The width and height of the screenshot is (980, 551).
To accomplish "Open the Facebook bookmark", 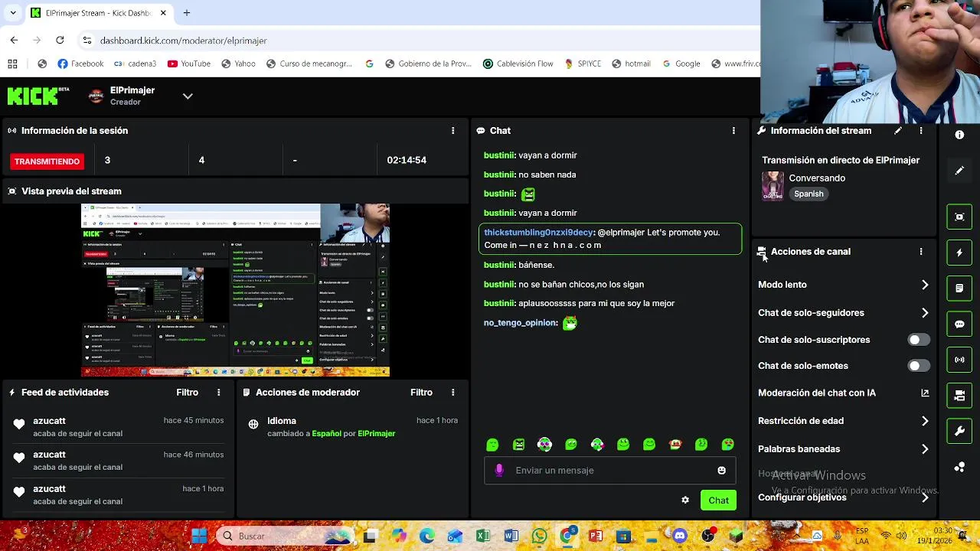I will point(80,64).
